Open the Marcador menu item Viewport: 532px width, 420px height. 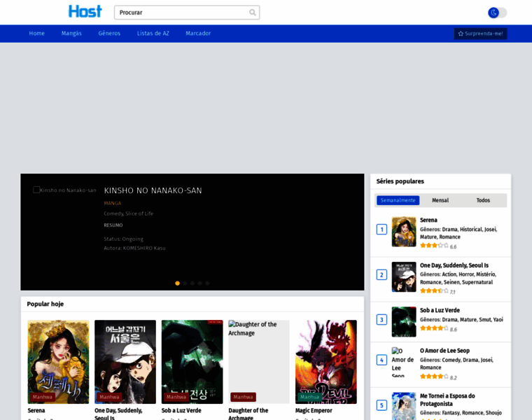(x=198, y=33)
